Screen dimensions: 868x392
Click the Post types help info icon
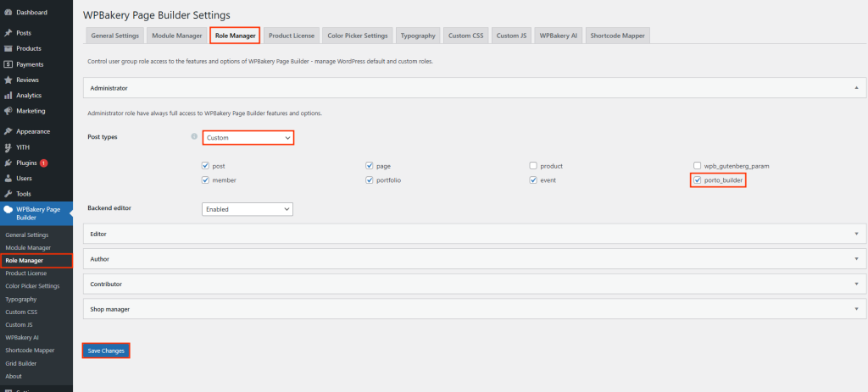point(194,136)
